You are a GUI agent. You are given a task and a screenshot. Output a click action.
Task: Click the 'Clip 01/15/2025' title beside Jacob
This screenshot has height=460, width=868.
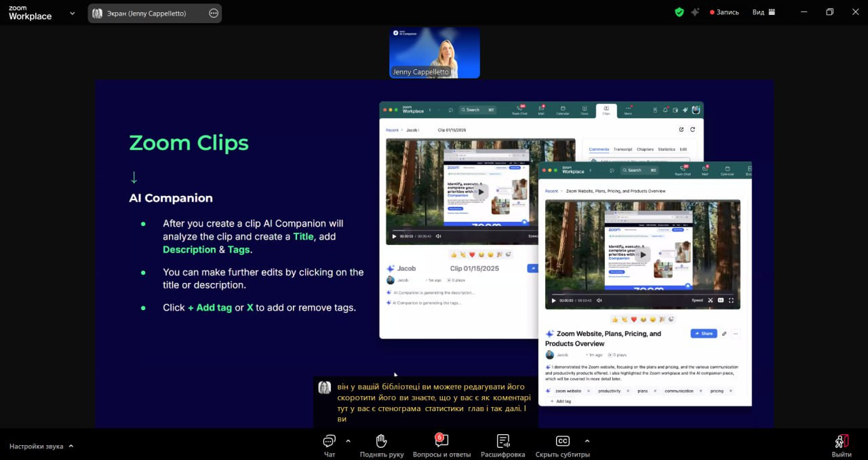point(475,269)
